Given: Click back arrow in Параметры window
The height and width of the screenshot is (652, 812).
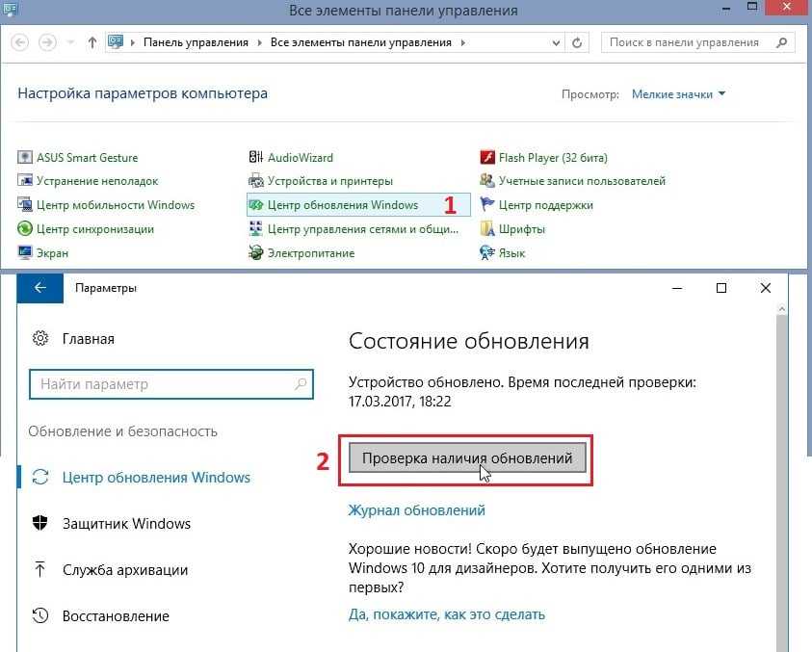Looking at the screenshot, I should point(39,288).
